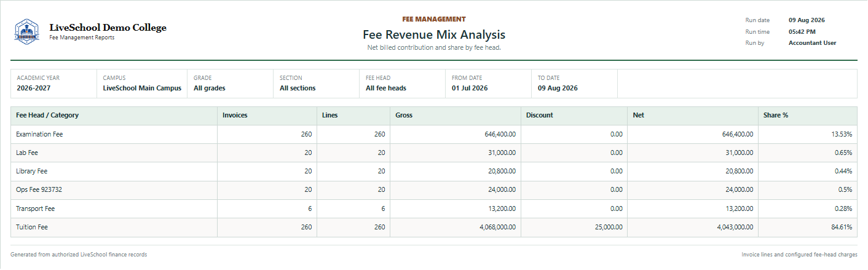The width and height of the screenshot is (868, 270).
Task: Click the Fee Management Reports subtitle
Action: (82, 38)
